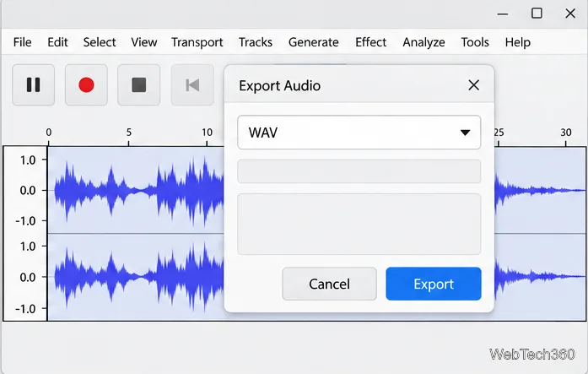Minimize the application window
588x374 pixels.
tap(503, 14)
